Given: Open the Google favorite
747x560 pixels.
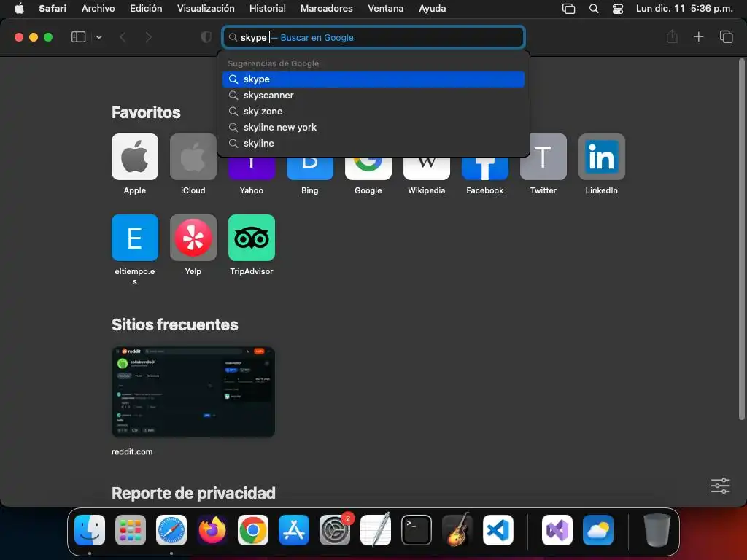Looking at the screenshot, I should (368, 168).
